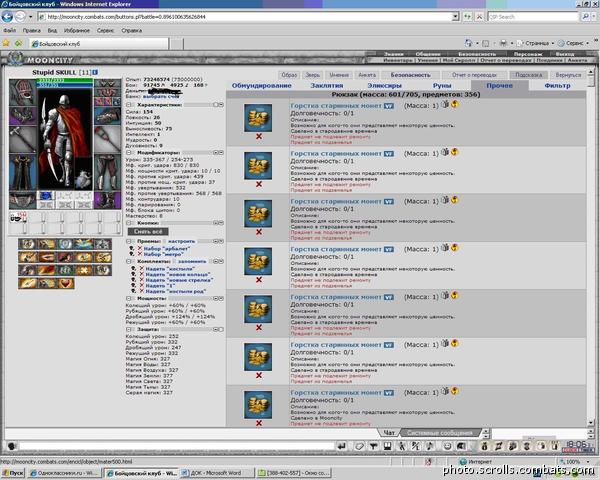This screenshot has width=600, height=480.
Task: Click the gift icon on the 'Сделано в Mooncity' coin row
Action: pos(445,391)
